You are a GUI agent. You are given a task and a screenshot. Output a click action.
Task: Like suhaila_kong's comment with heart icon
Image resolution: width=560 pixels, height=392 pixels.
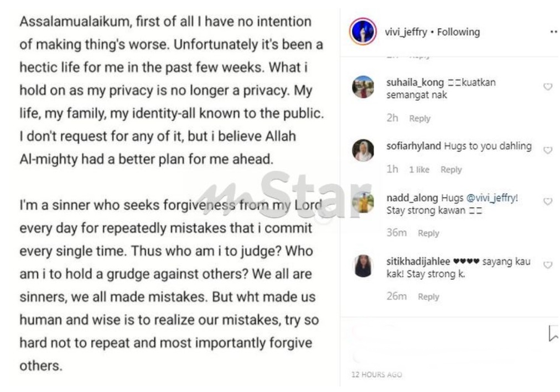pyautogui.click(x=547, y=87)
